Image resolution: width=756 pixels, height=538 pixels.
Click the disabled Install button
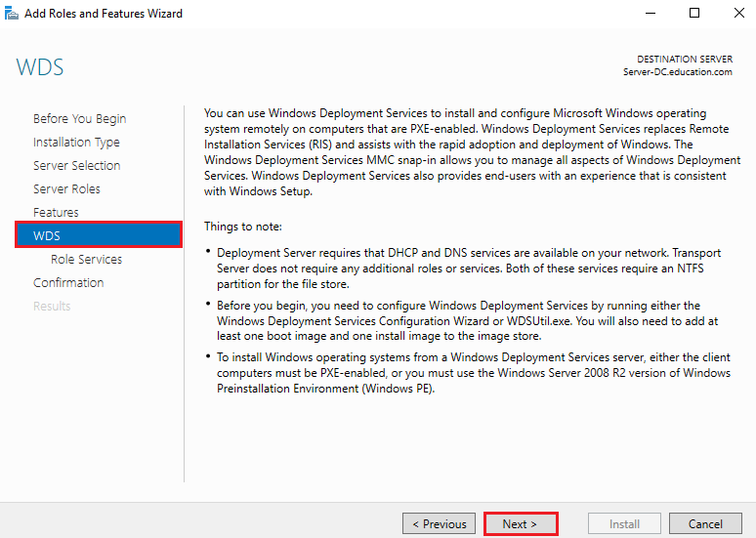[624, 524]
